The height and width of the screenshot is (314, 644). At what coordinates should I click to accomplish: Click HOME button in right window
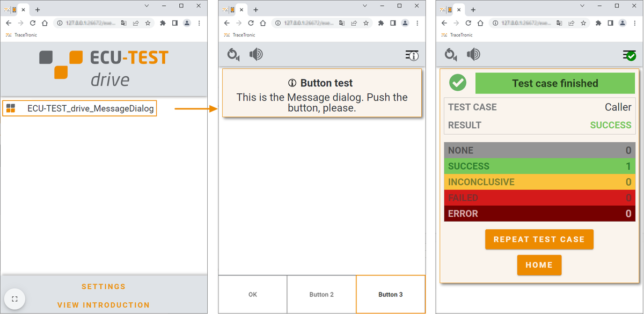pyautogui.click(x=539, y=265)
